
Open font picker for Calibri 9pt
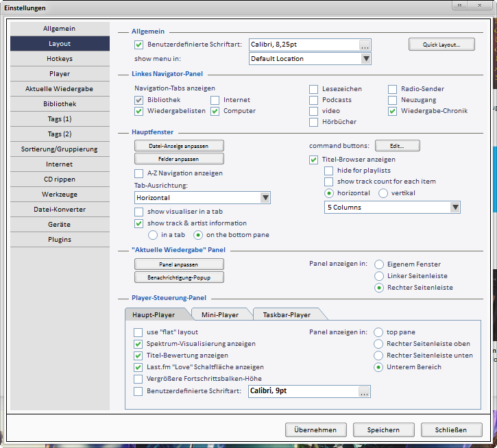point(364,392)
